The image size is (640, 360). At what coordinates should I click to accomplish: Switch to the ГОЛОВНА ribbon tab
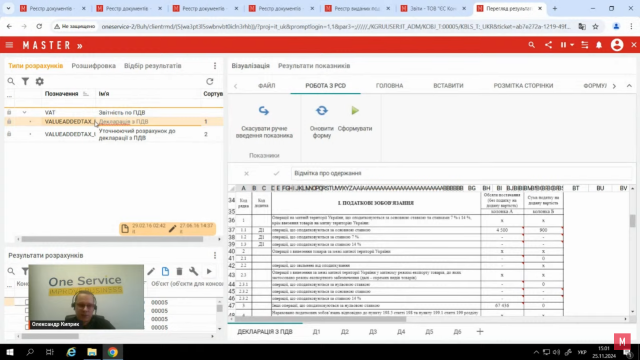389,86
